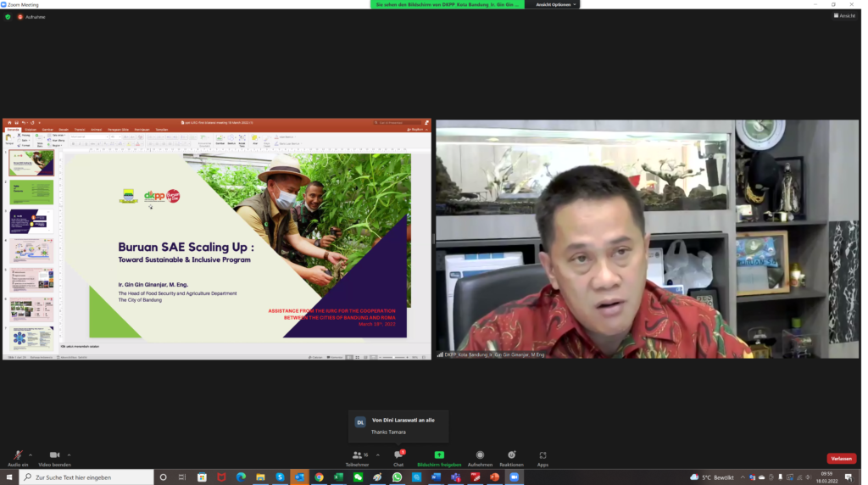The width and height of the screenshot is (868, 485).
Task: Open the Ansicht Optionen dropdown
Action: (x=555, y=4)
